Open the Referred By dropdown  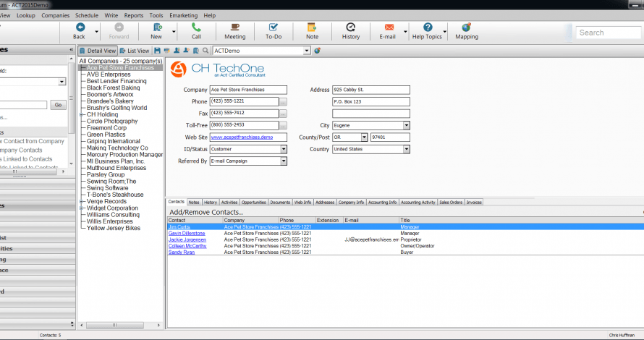point(284,161)
